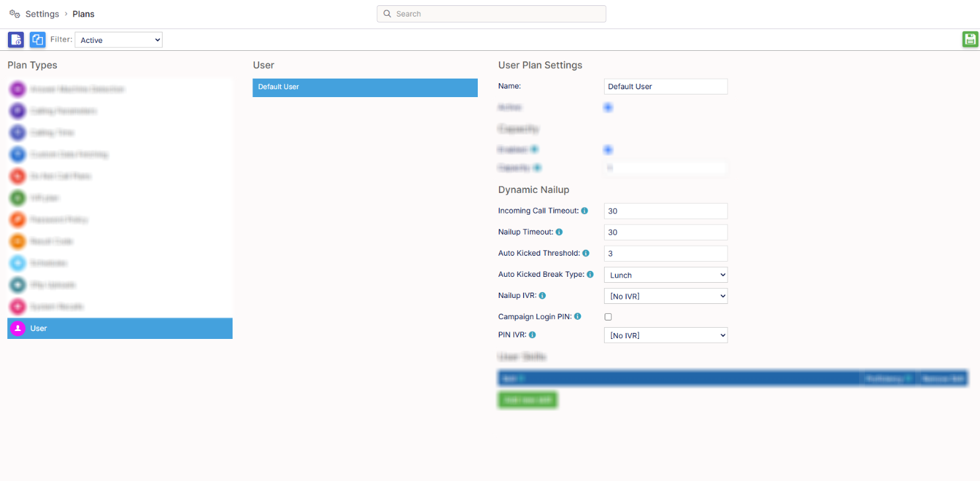The image size is (980, 481).
Task: Click the green save icon
Action: 970,39
